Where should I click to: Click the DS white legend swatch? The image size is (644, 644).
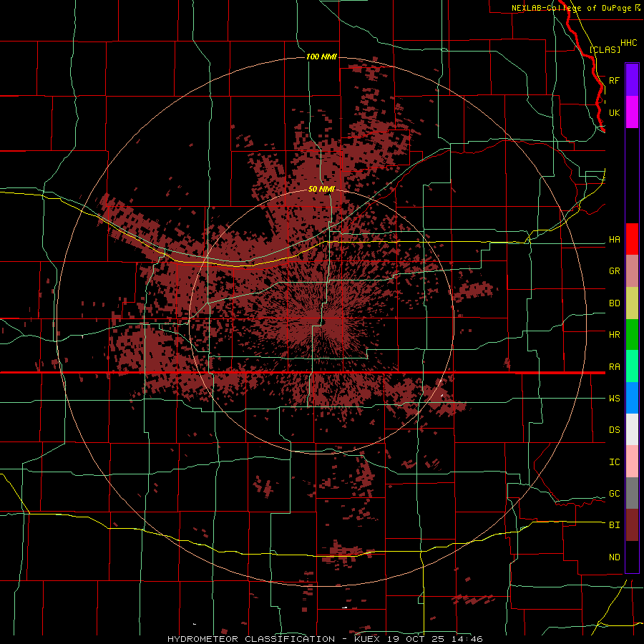pos(632,429)
